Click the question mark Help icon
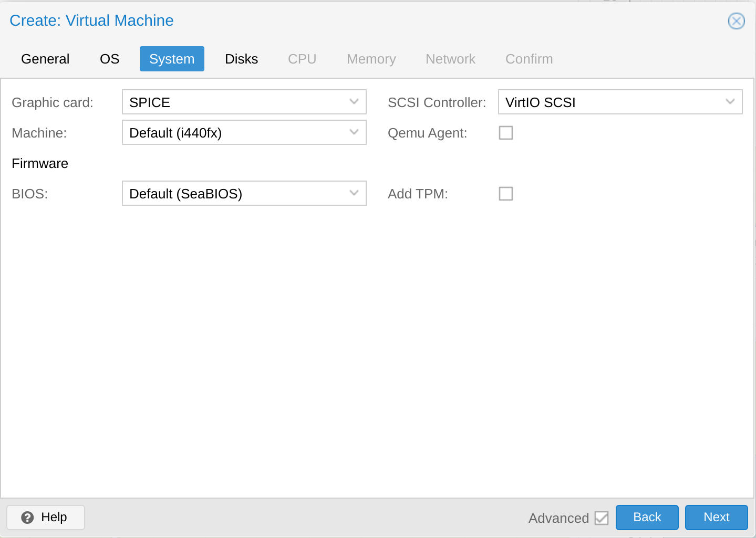Image resolution: width=756 pixels, height=538 pixels. coord(27,518)
